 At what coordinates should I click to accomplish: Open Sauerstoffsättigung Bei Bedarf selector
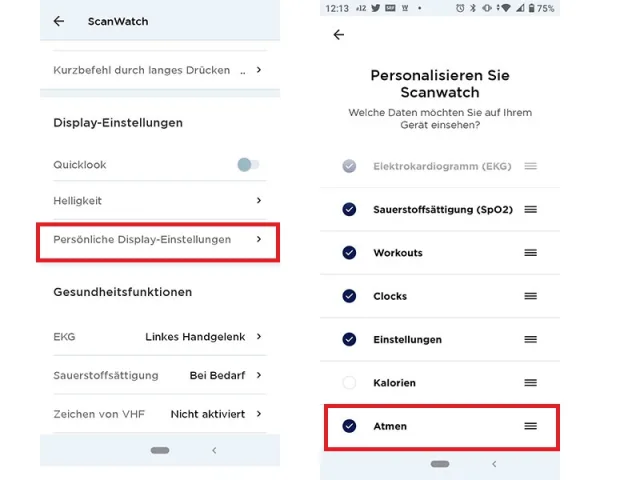pos(259,375)
